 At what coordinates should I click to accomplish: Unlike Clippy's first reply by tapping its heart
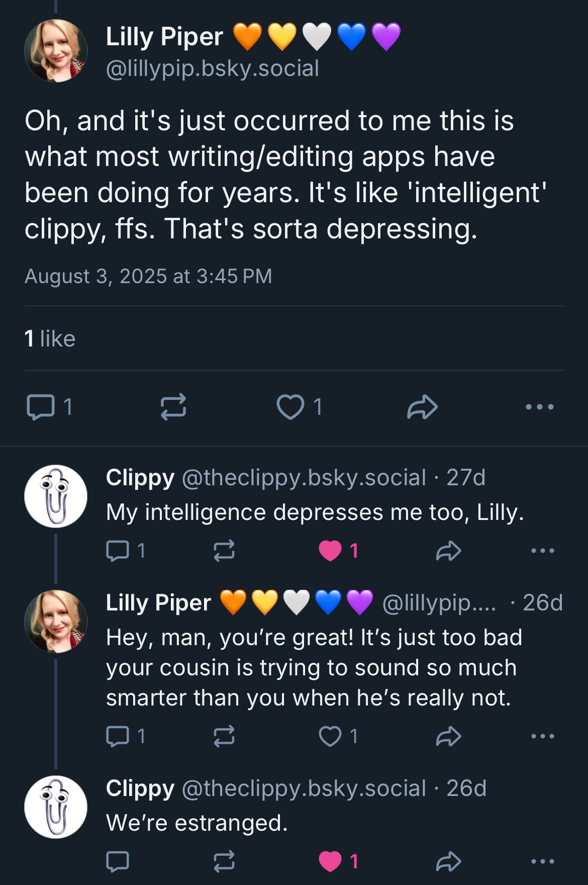[330, 551]
